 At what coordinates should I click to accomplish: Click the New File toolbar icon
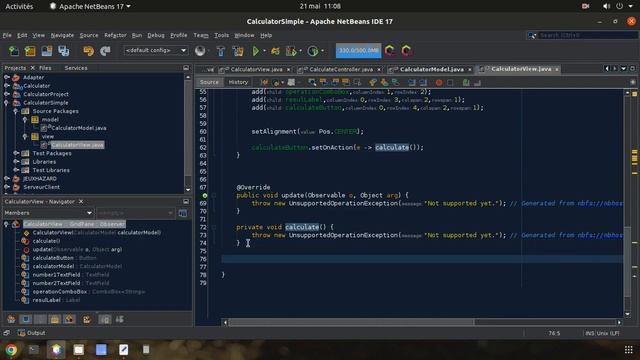(13, 51)
